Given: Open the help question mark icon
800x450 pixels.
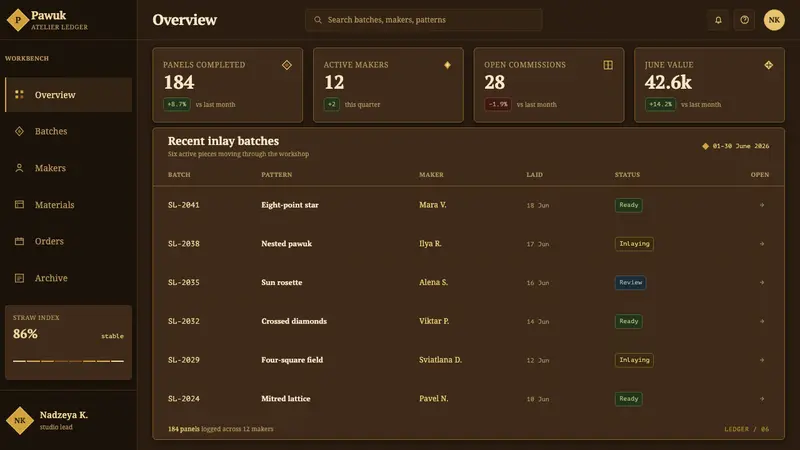Looking at the screenshot, I should click(744, 20).
